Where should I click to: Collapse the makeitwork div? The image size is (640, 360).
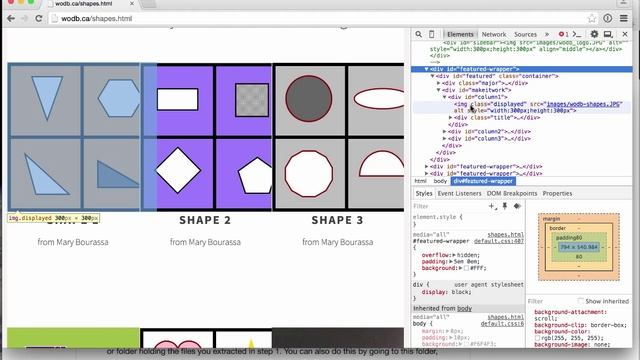(x=439, y=90)
